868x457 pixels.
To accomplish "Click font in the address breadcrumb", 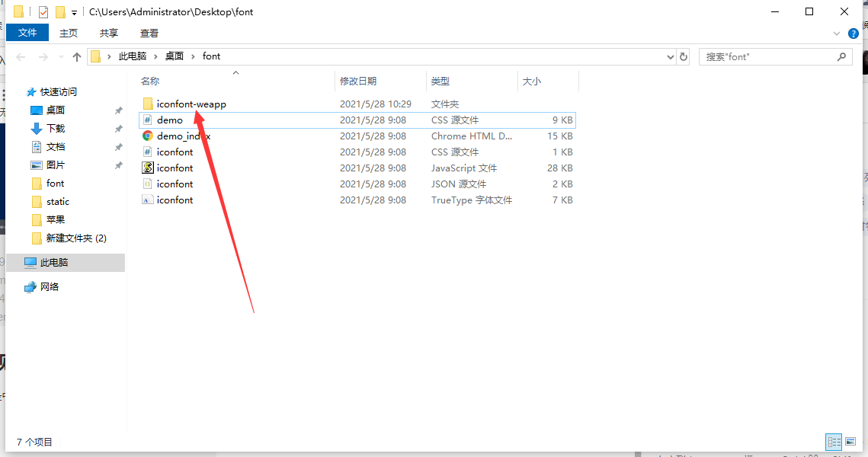I will click(211, 56).
